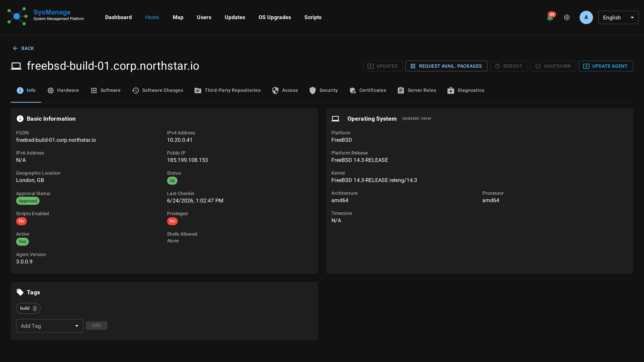Click the 'Approved' status chip
Viewport: 644px width, 362px height.
click(28, 201)
